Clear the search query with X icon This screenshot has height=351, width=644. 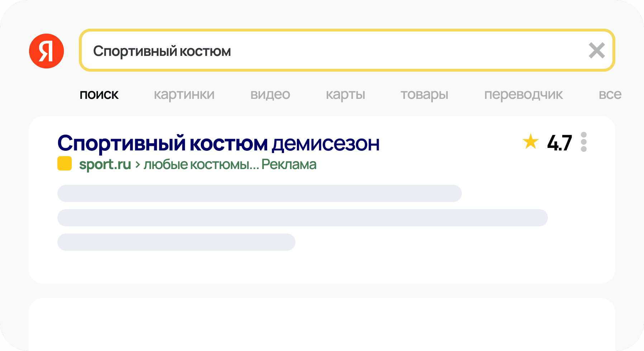pyautogui.click(x=597, y=51)
